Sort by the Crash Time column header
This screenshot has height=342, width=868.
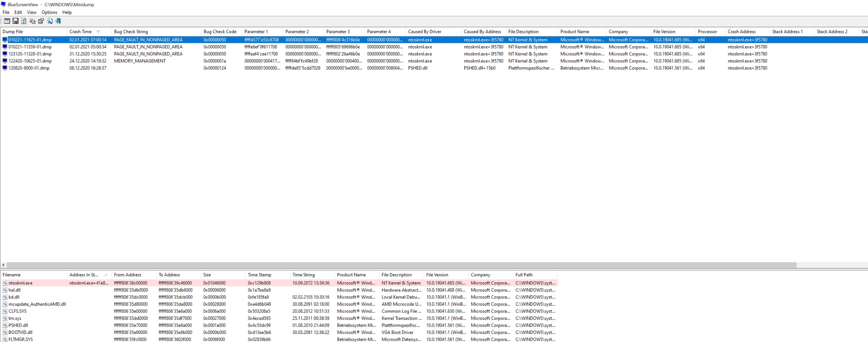point(81,32)
